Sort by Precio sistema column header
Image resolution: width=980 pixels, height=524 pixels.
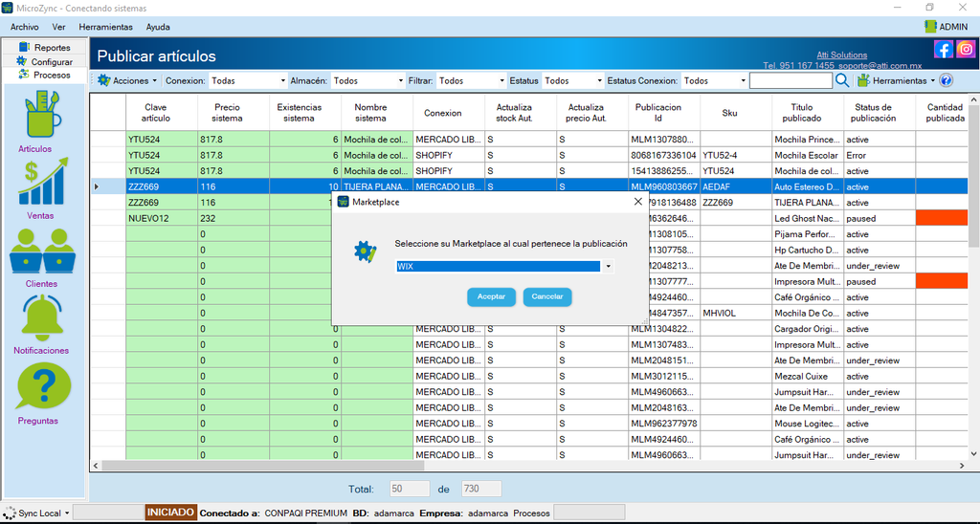point(234,113)
